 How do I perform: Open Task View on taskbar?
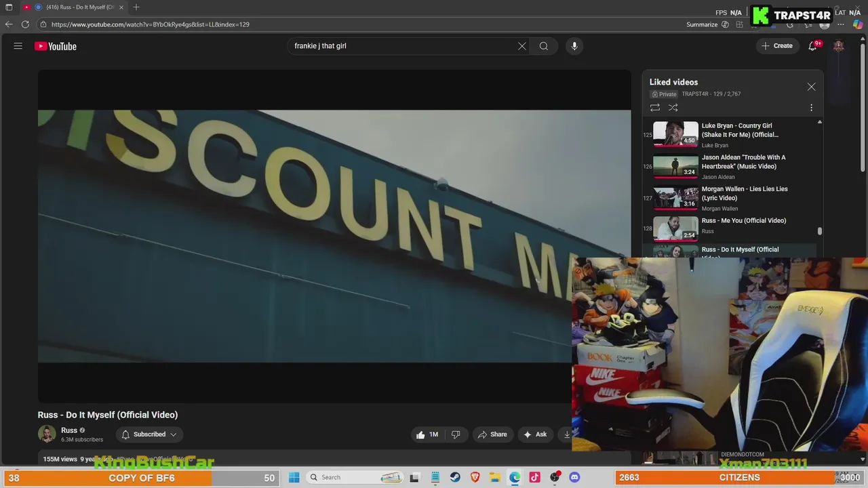pyautogui.click(x=414, y=477)
